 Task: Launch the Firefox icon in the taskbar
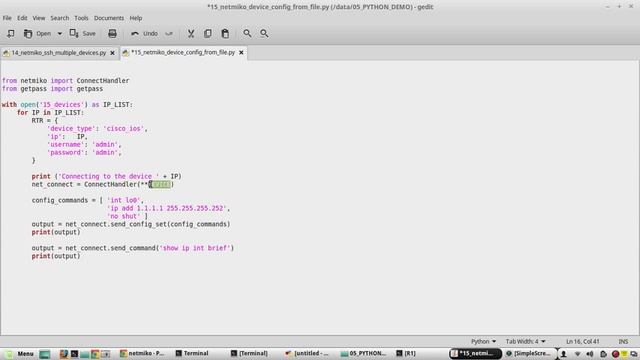[x=64, y=354]
